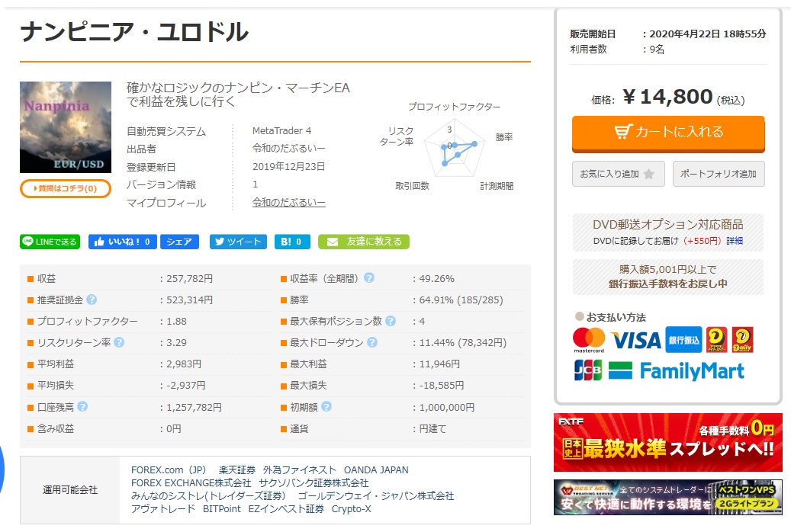The image size is (791, 532).
Task: Click the 最大損失 value -18,585円
Action: (442, 385)
